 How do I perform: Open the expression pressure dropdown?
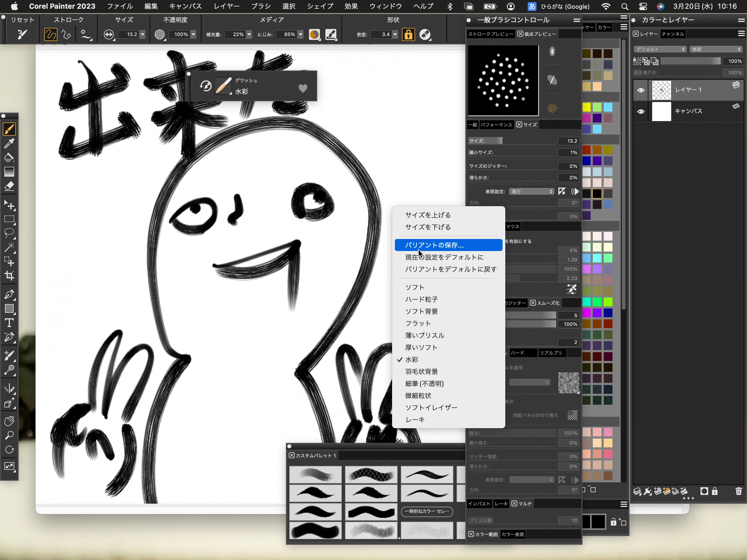click(532, 191)
